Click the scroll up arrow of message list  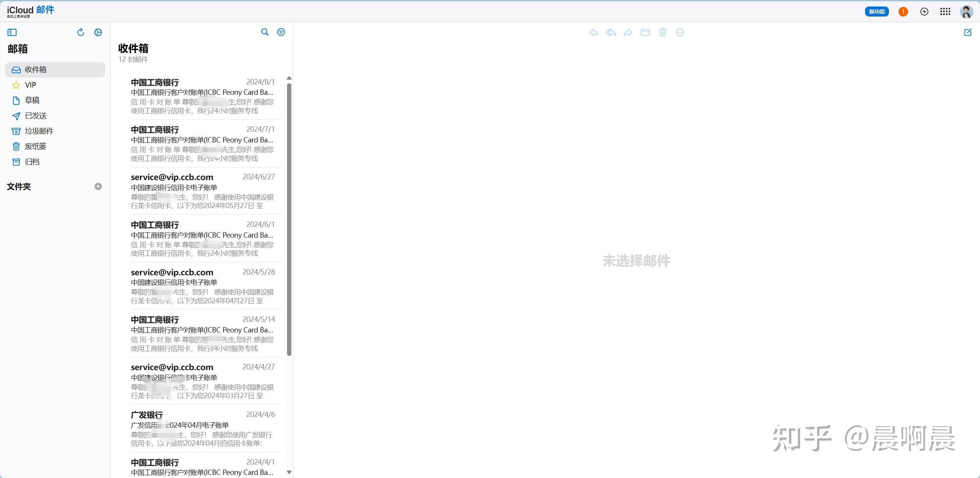click(x=289, y=78)
